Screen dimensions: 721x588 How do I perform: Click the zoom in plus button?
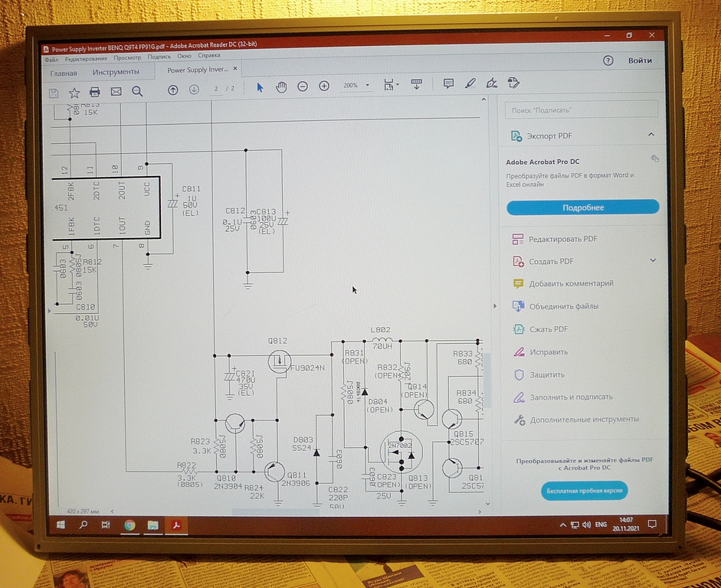(324, 87)
